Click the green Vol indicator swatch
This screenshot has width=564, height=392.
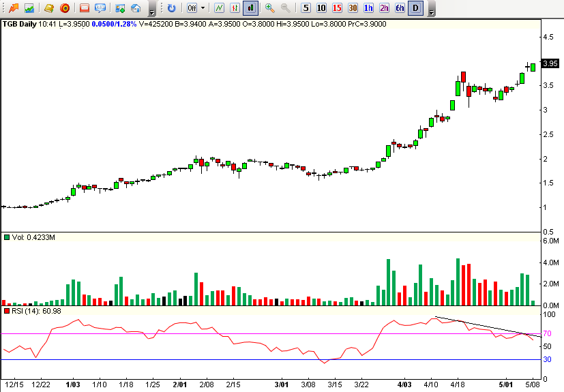point(6,237)
